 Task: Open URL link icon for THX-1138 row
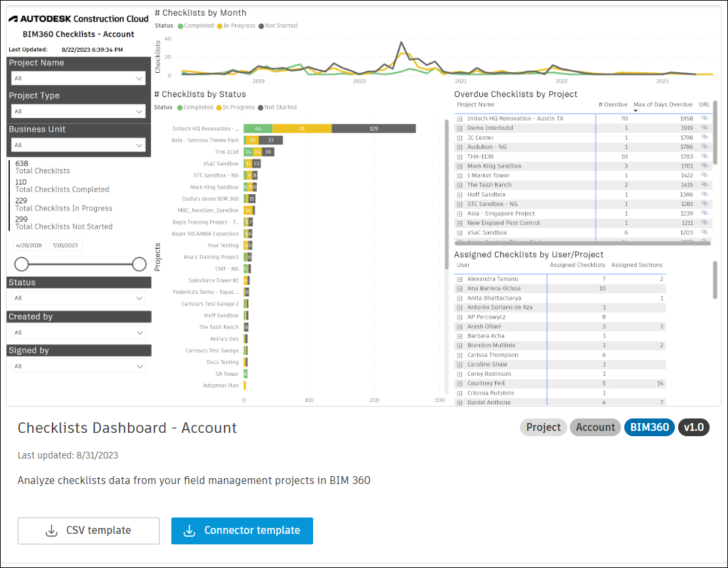point(704,156)
